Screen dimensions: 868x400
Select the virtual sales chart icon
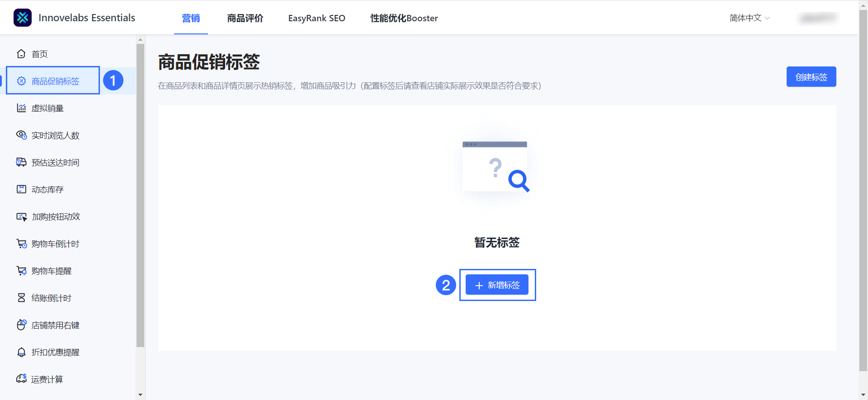pyautogui.click(x=21, y=108)
